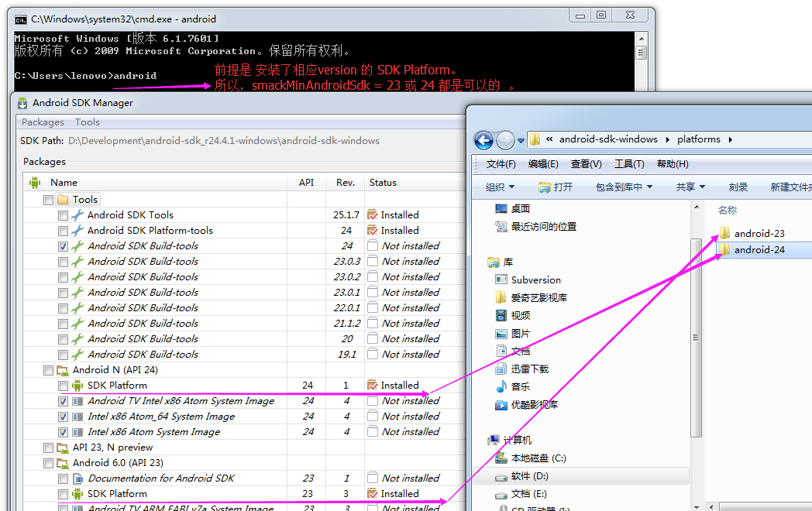Click the Back arrow in Explorer window
The width and height of the screenshot is (812, 511).
(x=483, y=140)
